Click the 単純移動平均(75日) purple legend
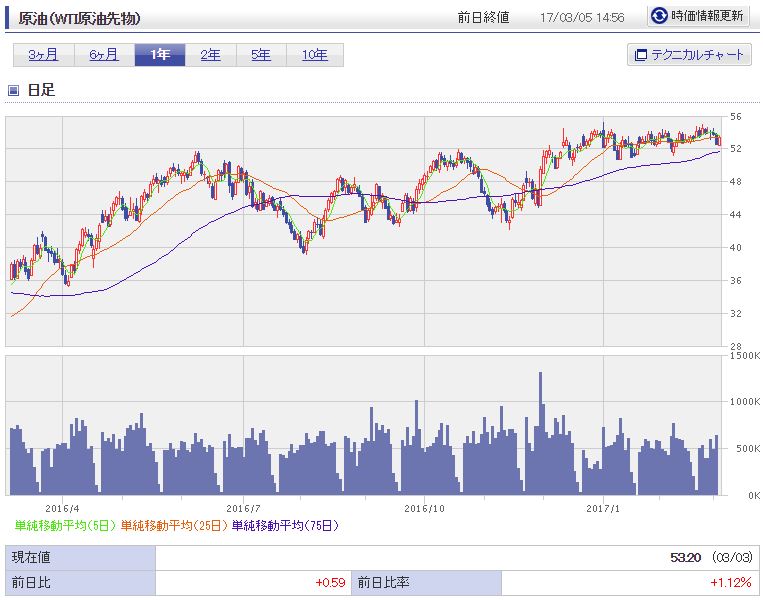Viewport: 763px width, 600px height. (x=285, y=526)
